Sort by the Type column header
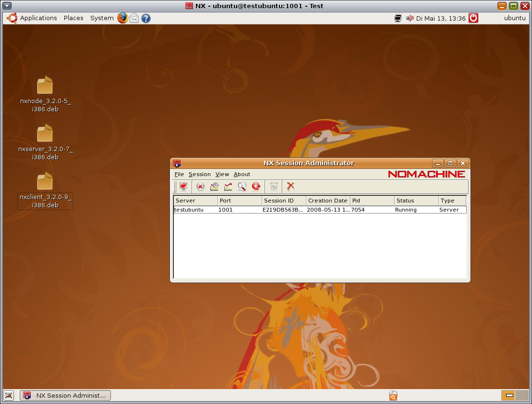This screenshot has height=404, width=532. (452, 201)
